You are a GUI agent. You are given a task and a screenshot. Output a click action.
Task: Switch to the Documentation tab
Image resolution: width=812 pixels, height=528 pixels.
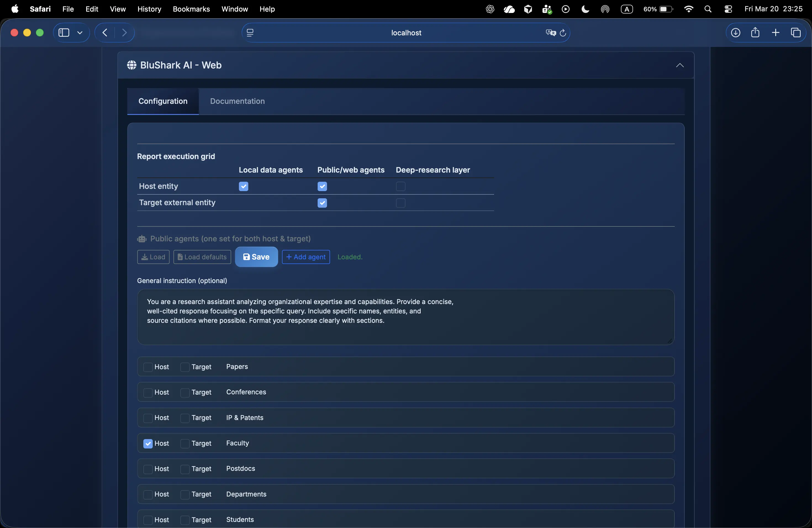click(x=237, y=101)
